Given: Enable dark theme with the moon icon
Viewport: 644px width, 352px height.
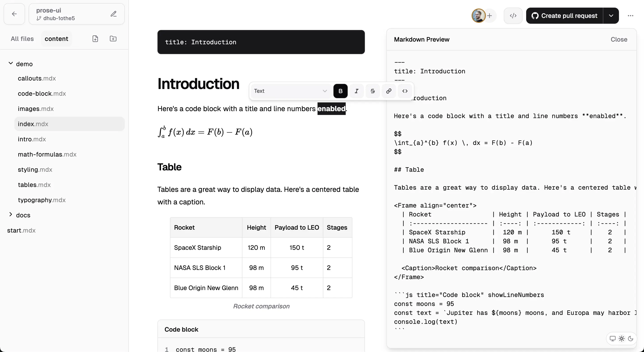Looking at the screenshot, I should [631, 339].
